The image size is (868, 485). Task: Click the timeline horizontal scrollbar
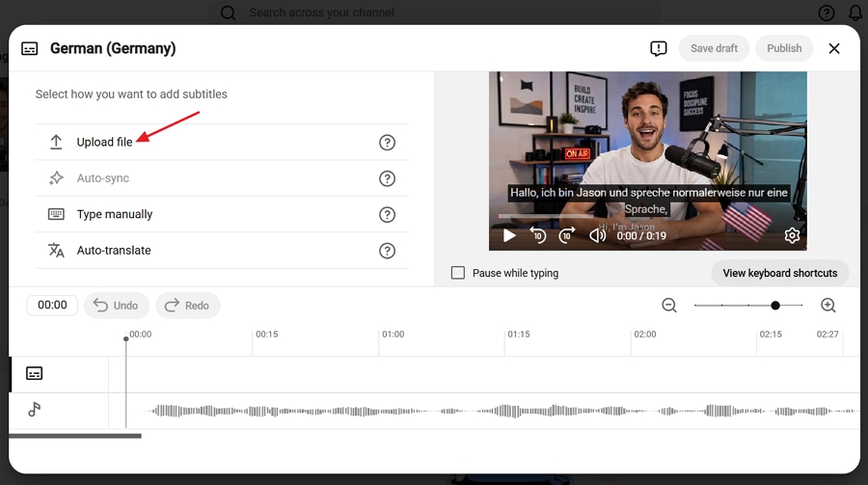point(75,436)
